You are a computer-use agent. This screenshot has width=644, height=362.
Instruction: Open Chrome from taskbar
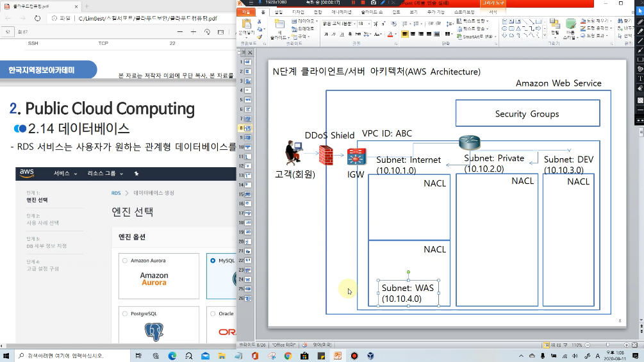288,356
